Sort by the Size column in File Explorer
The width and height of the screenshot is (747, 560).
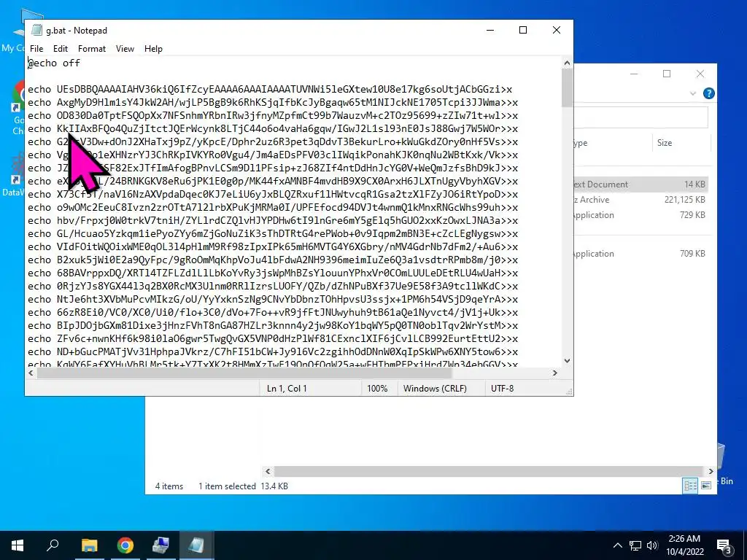point(665,142)
